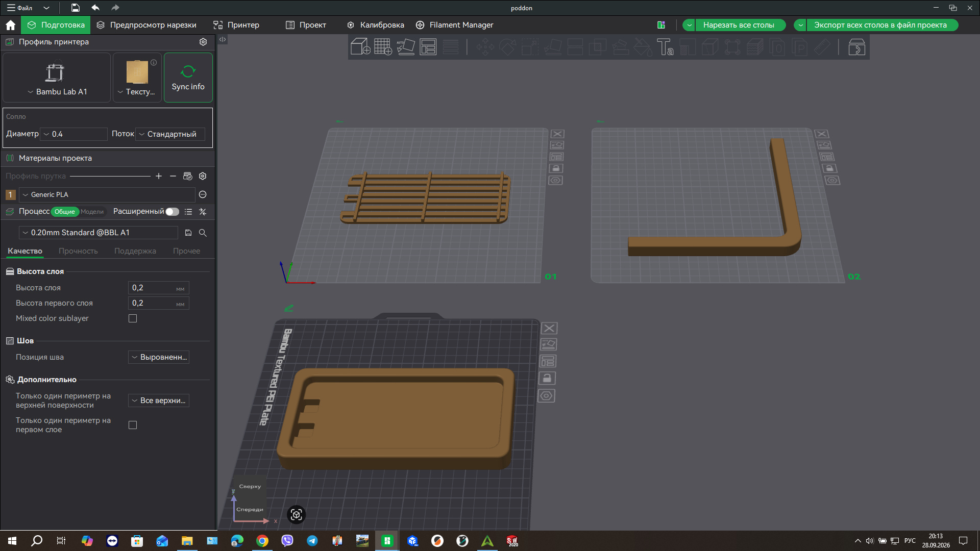This screenshot has width=980, height=551.
Task: Switch process scope to Модели
Action: click(x=92, y=212)
